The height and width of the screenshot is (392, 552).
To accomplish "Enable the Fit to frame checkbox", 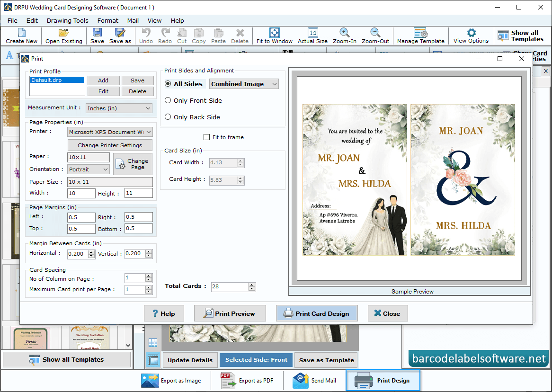I will 207,137.
